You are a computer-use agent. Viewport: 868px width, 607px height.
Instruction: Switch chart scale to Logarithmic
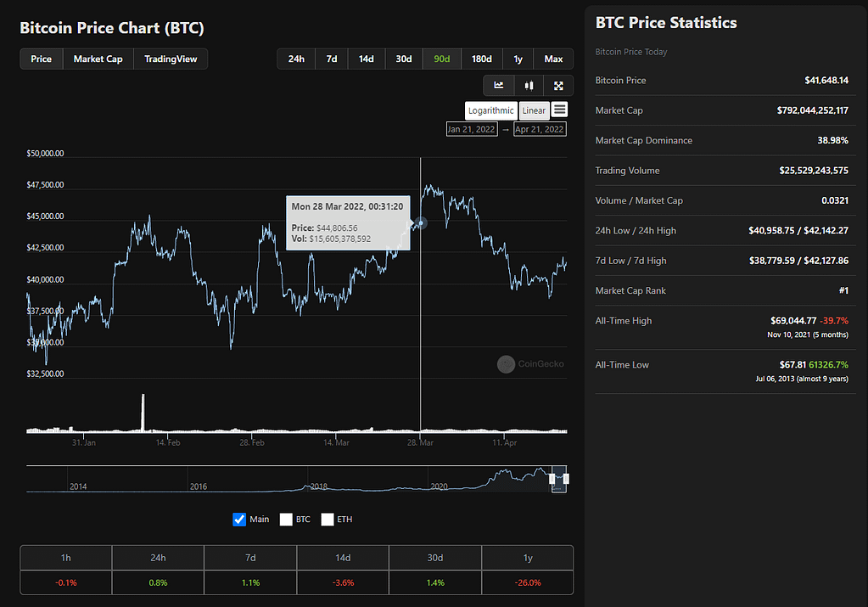click(x=491, y=110)
